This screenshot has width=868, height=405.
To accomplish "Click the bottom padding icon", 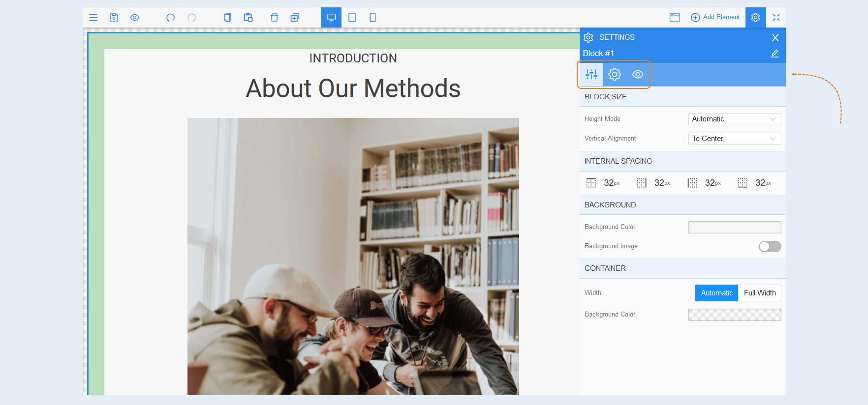I will click(743, 183).
